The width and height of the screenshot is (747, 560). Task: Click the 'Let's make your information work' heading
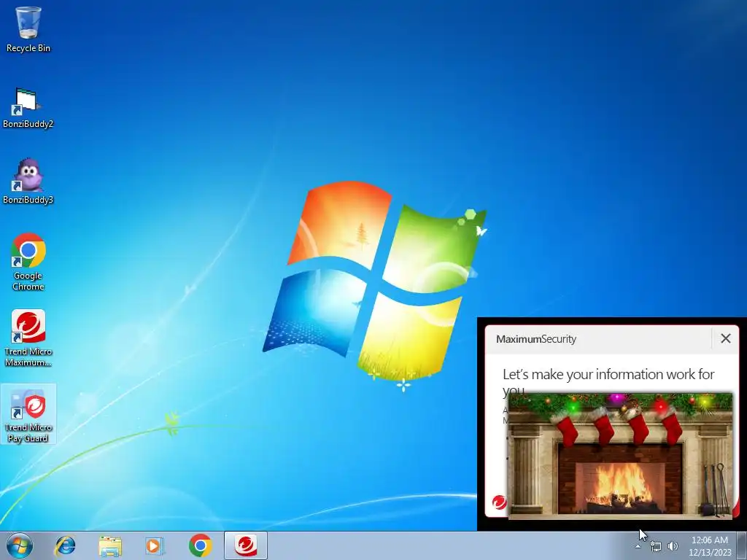608,382
